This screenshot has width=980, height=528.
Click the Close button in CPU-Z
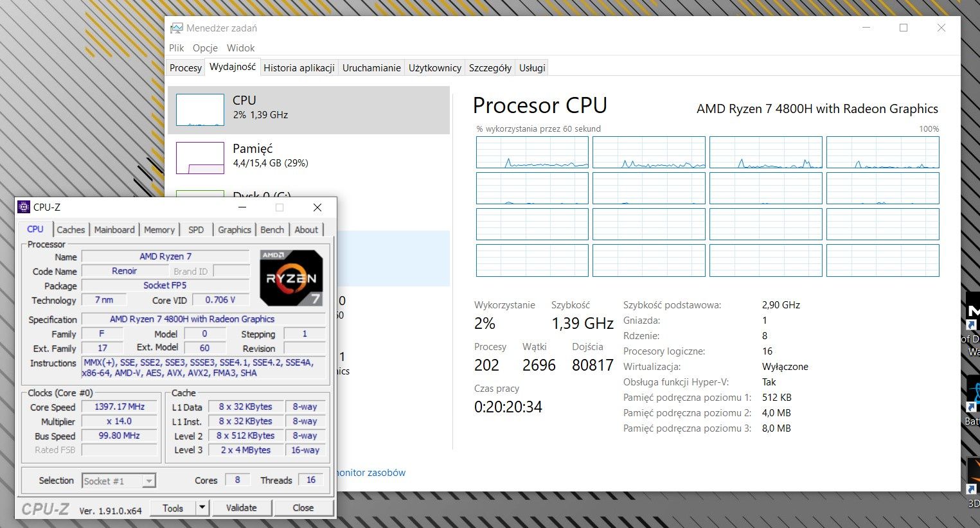pyautogui.click(x=303, y=507)
